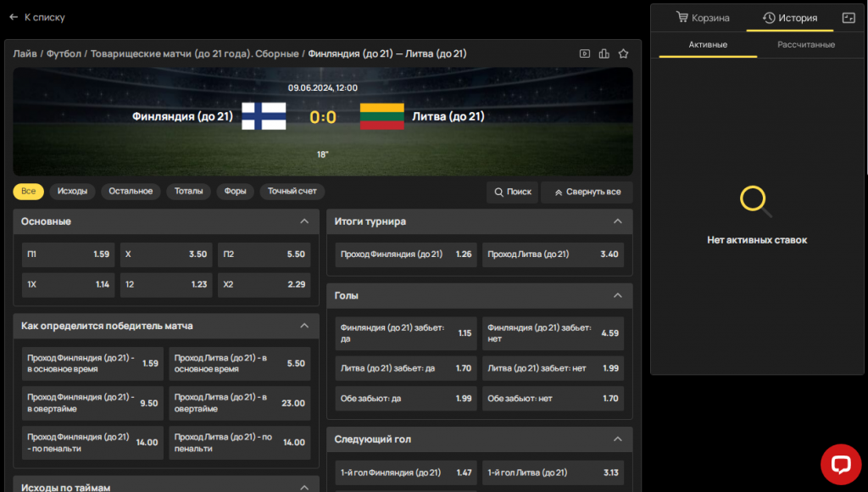Click the 0:0 match score
Screen dimensions: 868x492
pyautogui.click(x=323, y=117)
